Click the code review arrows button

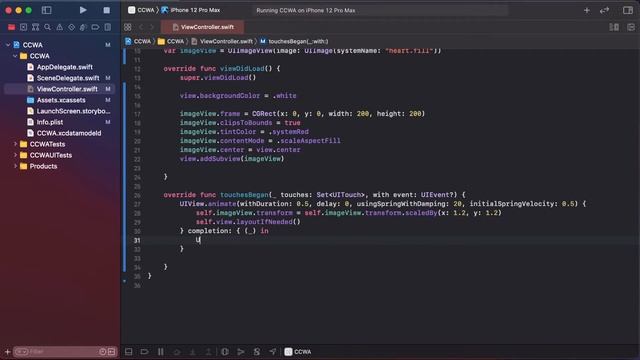pos(604,11)
